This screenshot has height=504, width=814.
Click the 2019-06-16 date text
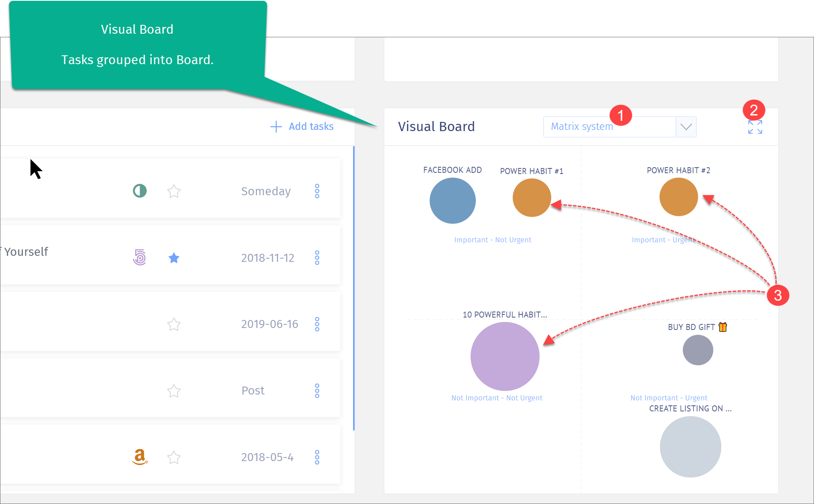click(x=270, y=324)
